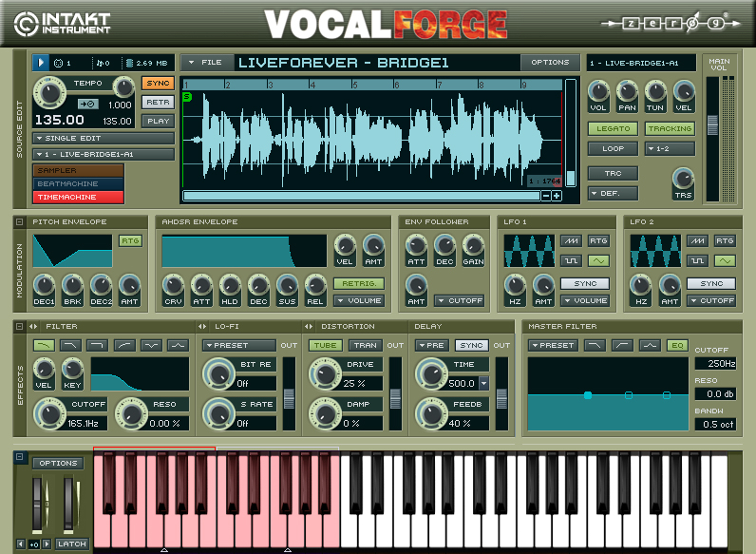
Task: Click the play arrow icon in source header
Action: (41, 63)
